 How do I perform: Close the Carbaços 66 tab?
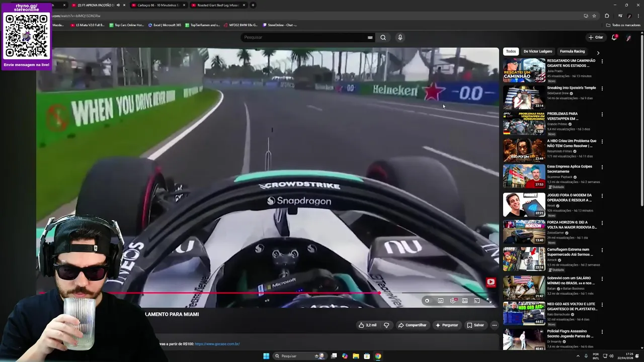(184, 5)
